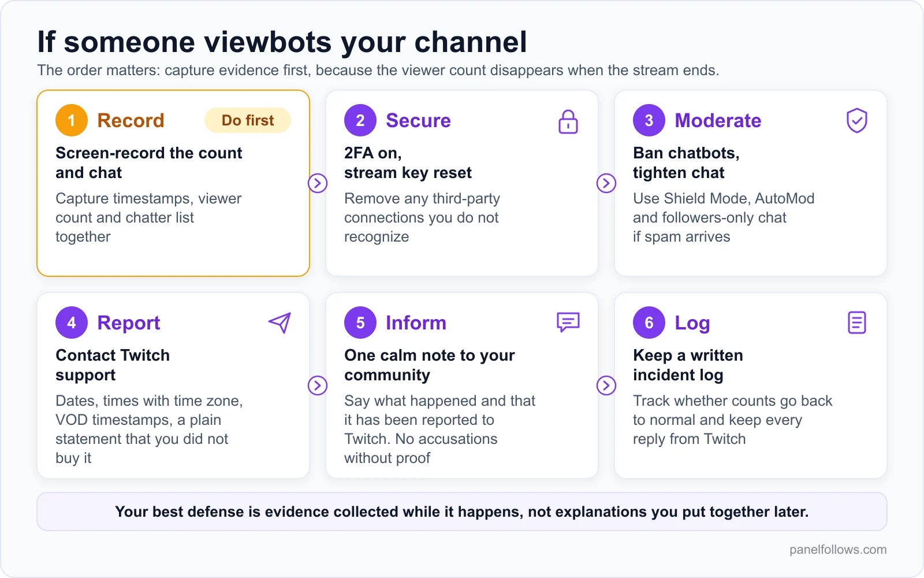924x578 pixels.
Task: Click the chat bubble icon on Inform card
Action: coord(568,323)
